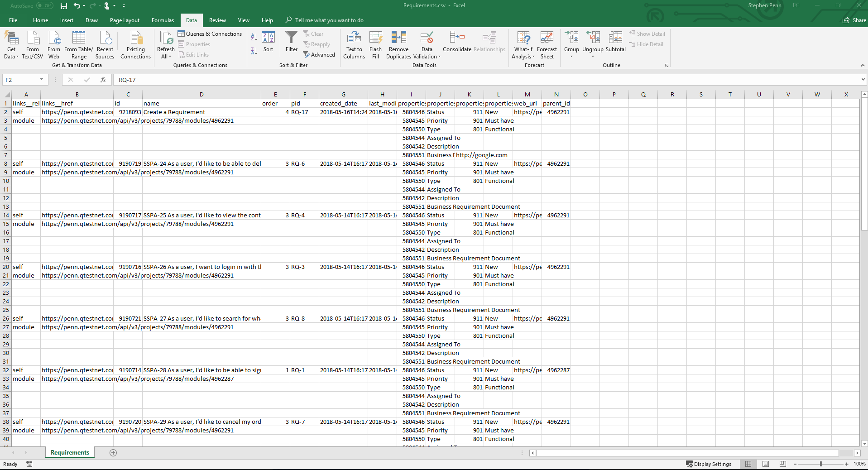Click the zoom slider handle

(821, 464)
